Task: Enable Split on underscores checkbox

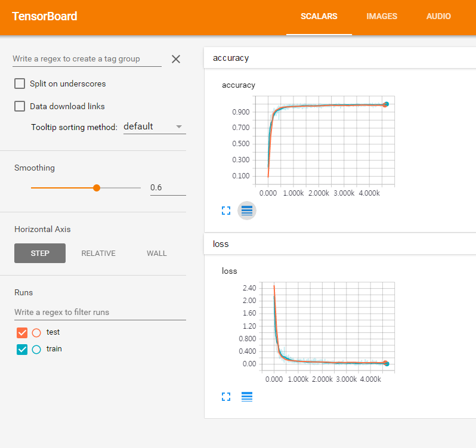Action: pos(20,84)
